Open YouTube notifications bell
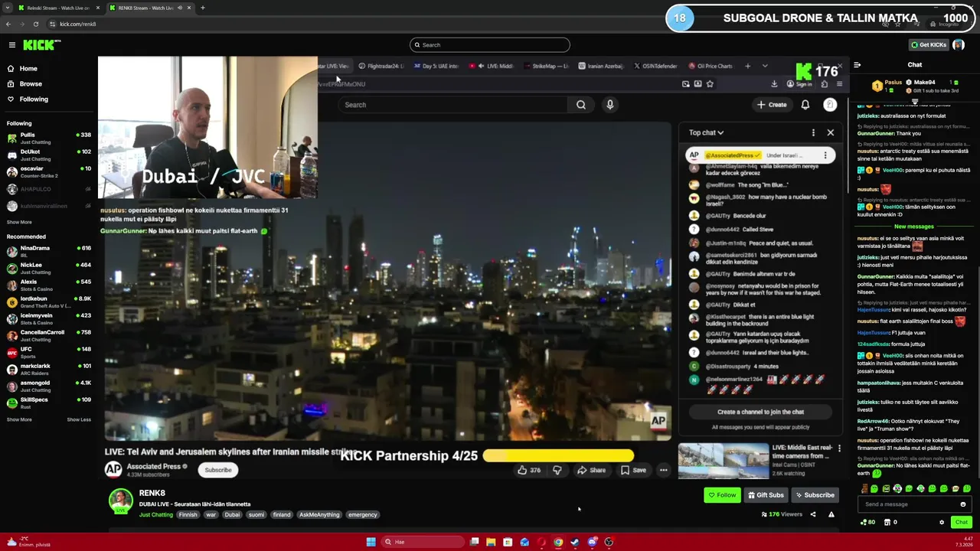Viewport: 980px width, 551px height. click(x=805, y=105)
